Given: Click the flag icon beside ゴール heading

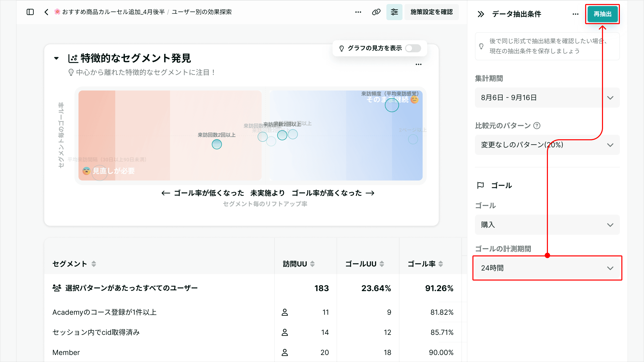Looking at the screenshot, I should pos(480,185).
